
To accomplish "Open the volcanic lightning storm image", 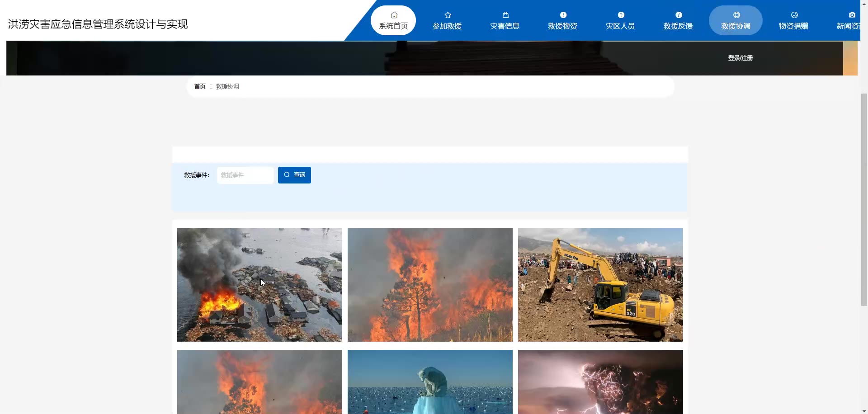I will 600,382.
